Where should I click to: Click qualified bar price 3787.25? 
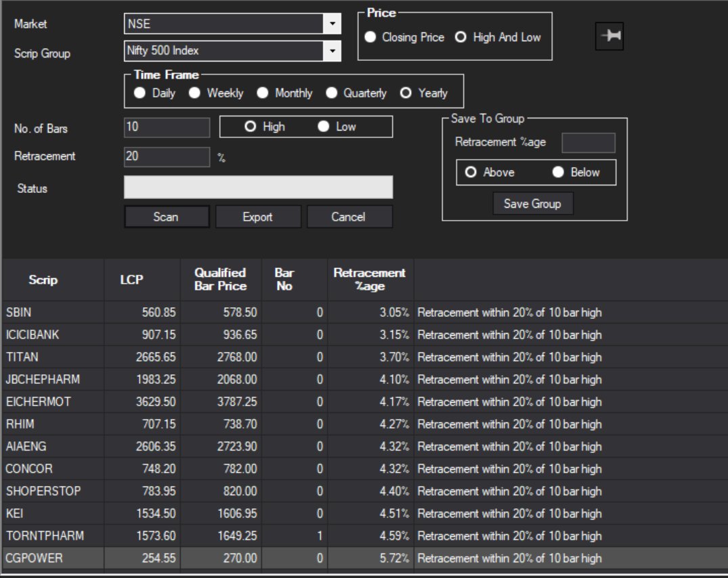coord(237,402)
